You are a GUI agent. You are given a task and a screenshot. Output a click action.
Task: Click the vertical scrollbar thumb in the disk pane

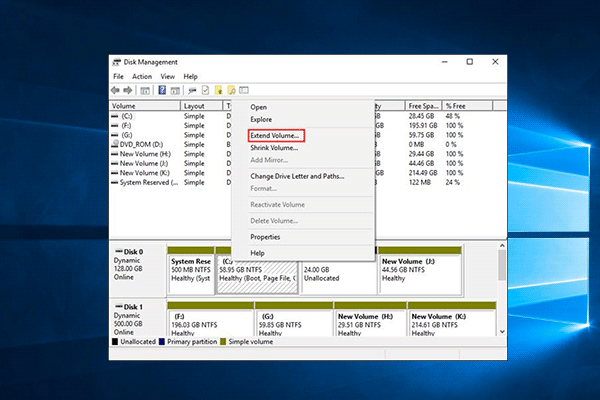(x=502, y=265)
